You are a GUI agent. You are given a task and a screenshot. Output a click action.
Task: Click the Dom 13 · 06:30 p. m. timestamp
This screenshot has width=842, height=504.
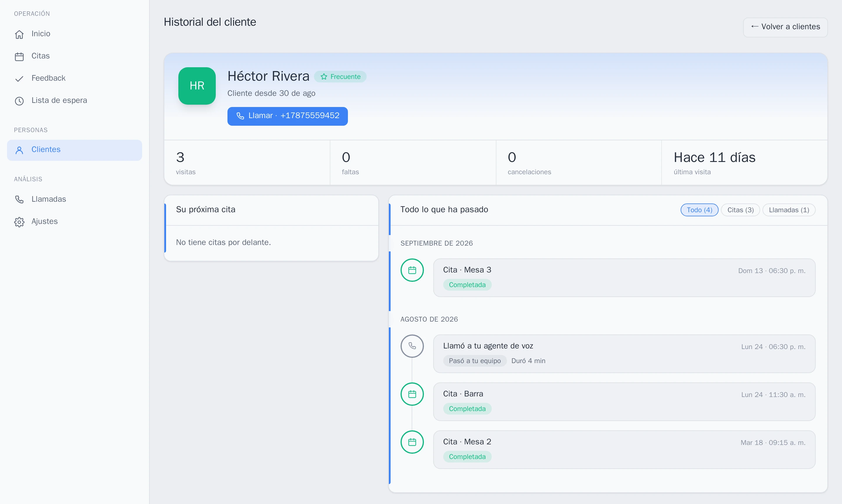[x=772, y=271]
